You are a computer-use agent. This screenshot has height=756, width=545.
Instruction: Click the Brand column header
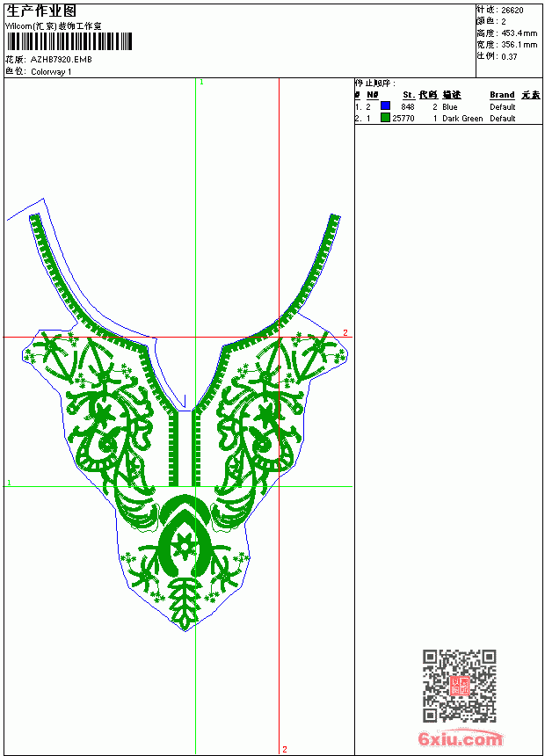pyautogui.click(x=502, y=95)
